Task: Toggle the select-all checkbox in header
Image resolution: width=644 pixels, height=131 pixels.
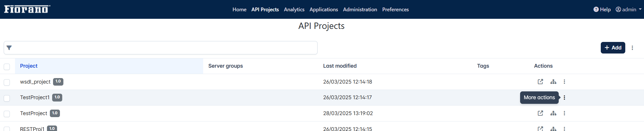Action: (7, 67)
